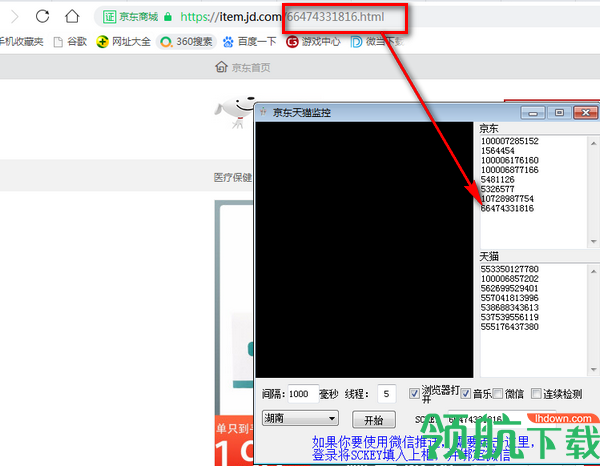600x466 pixels.
Task: Toggle the 浏览器打开 checkbox
Action: click(x=414, y=393)
